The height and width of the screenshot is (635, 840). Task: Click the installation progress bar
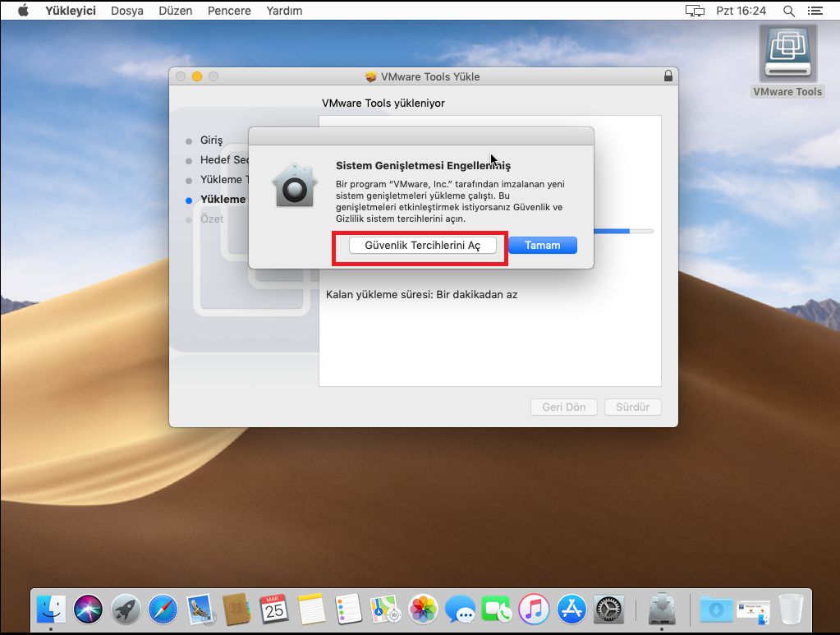tap(623, 232)
